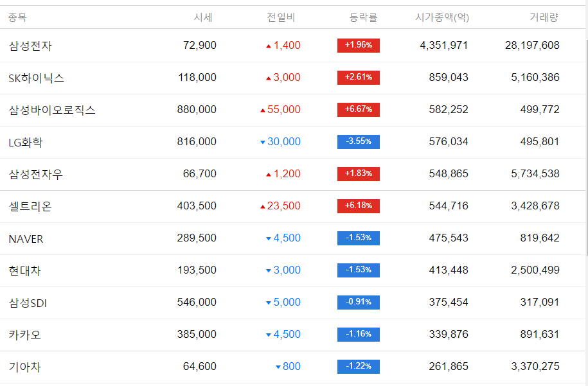Click the 289,500 price cell
This screenshot has height=386, width=588.
tap(197, 238)
